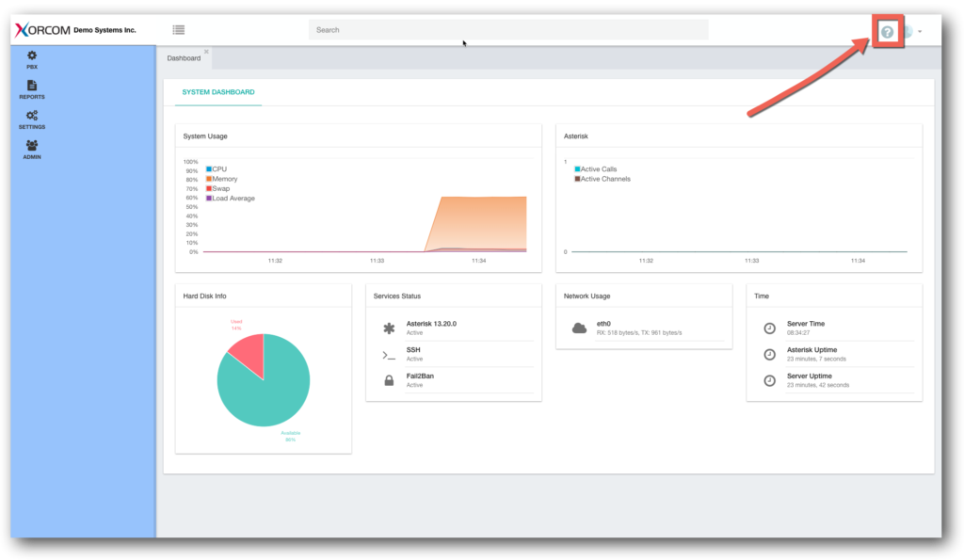
Task: Click the Asterisk Uptime label
Action: click(811, 350)
